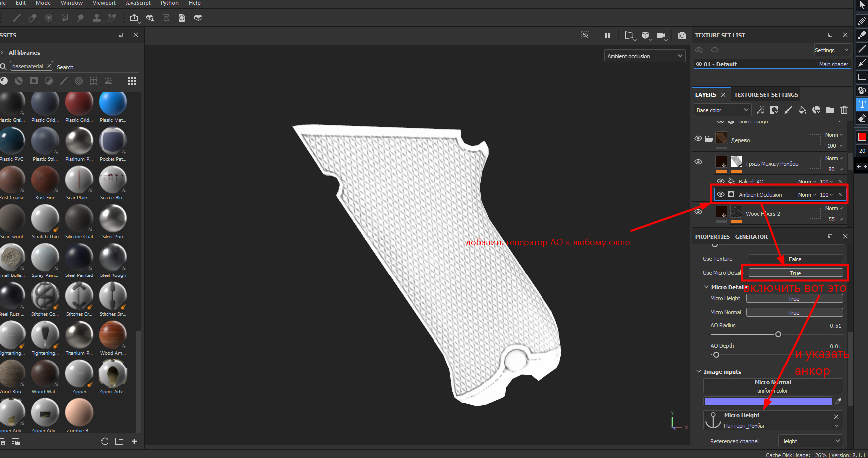Open the Export textures icon
This screenshot has width=868, height=458.
pyautogui.click(x=134, y=18)
